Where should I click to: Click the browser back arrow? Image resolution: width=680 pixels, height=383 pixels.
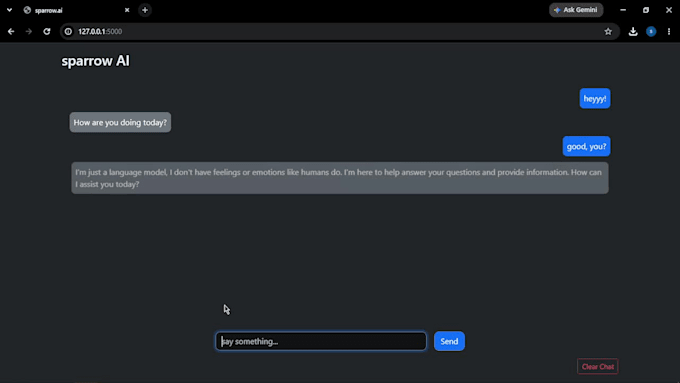(x=11, y=31)
